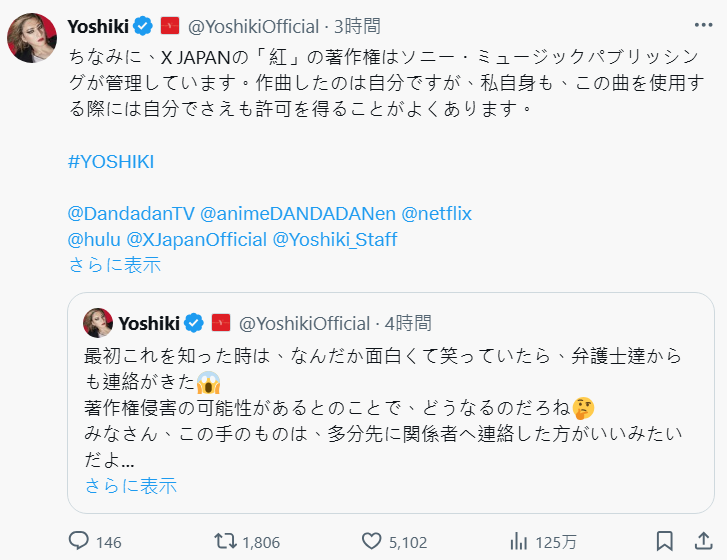Open view analytics bar chart icon
Screen dimensions: 727x560
[x=519, y=541]
